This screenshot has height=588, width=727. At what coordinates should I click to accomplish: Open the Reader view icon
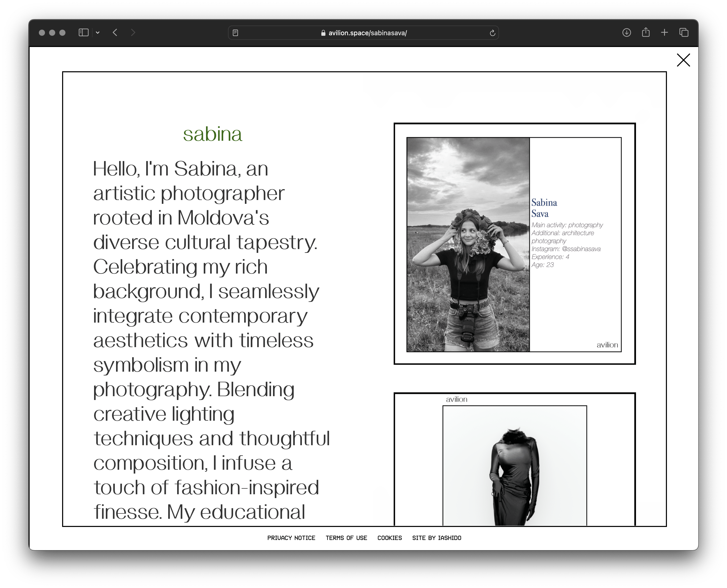235,33
